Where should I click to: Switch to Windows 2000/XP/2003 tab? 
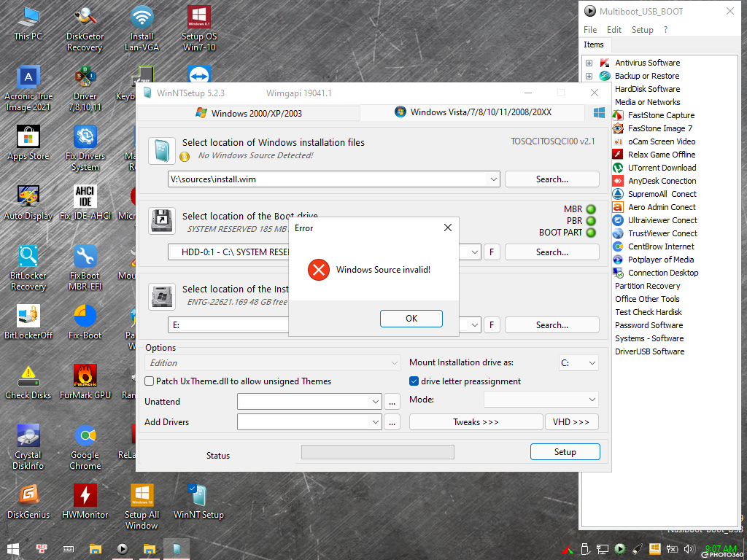[248, 113]
